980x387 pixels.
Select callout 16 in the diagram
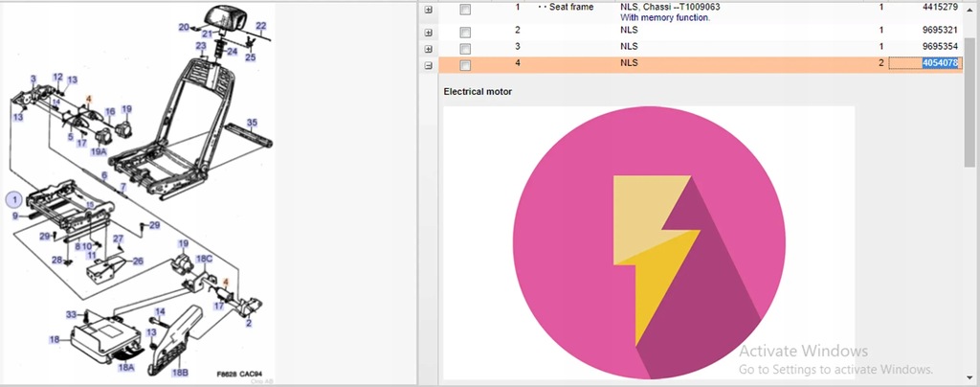click(109, 112)
